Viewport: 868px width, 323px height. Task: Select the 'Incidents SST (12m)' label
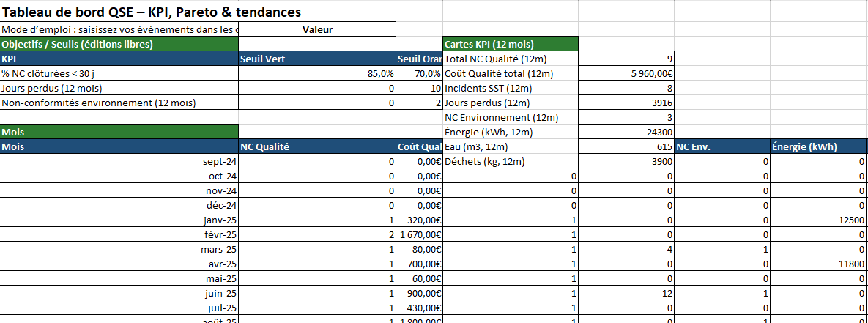point(511,88)
